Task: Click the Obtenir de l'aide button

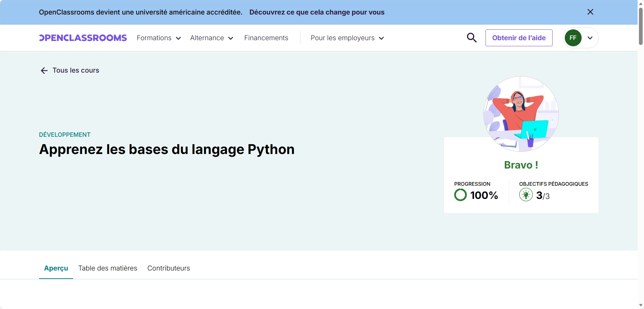Action: [x=519, y=38]
